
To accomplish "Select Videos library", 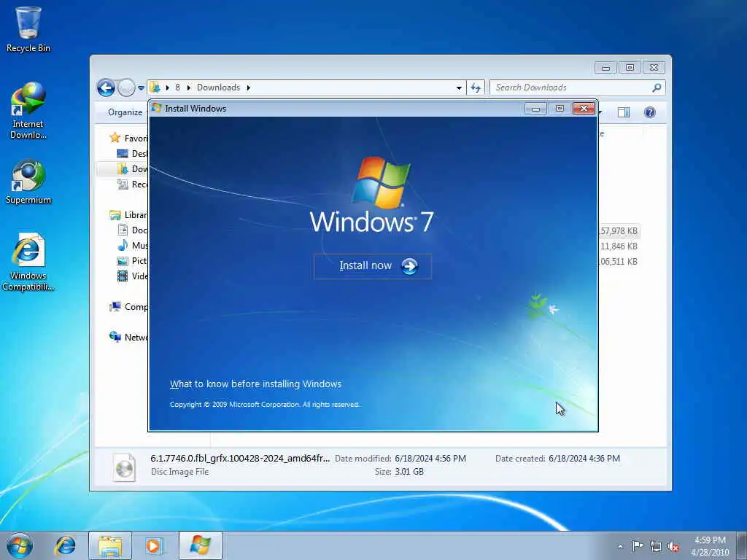I will [132, 276].
